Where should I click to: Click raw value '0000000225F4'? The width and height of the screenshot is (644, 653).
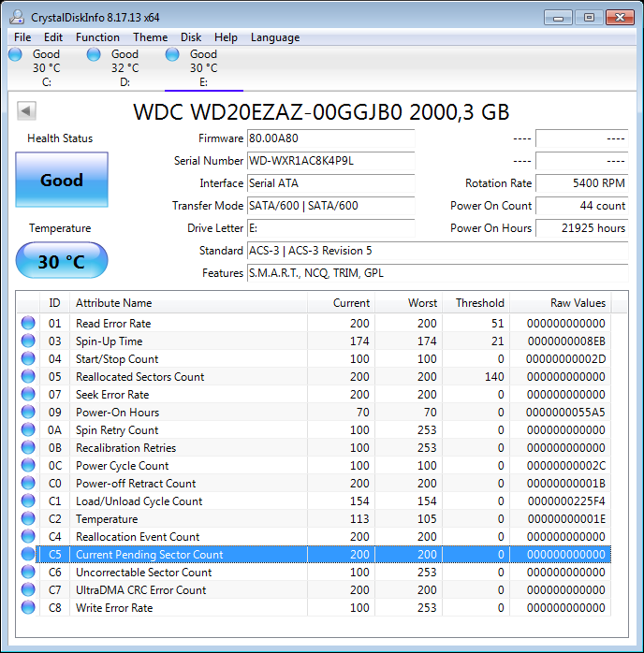(566, 501)
